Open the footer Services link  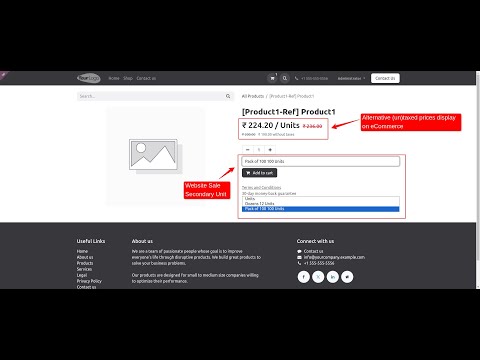click(x=84, y=269)
